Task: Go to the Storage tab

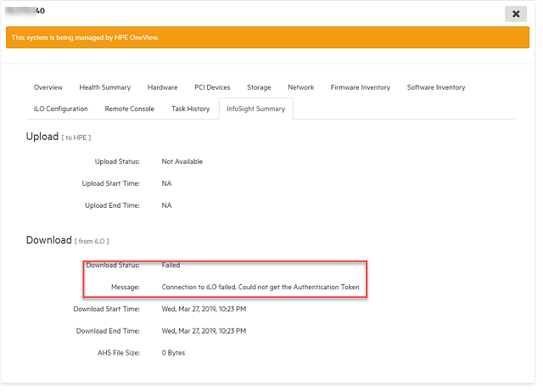Action: [259, 87]
